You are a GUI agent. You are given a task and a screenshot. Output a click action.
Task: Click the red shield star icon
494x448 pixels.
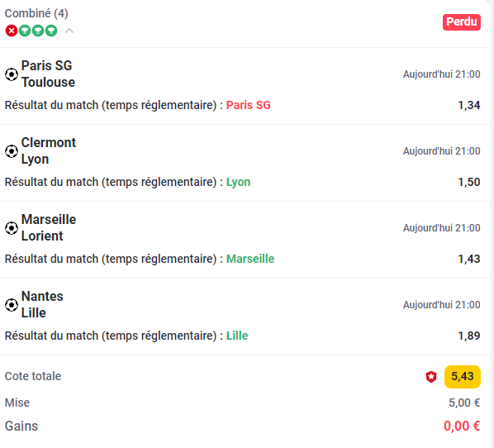click(431, 376)
